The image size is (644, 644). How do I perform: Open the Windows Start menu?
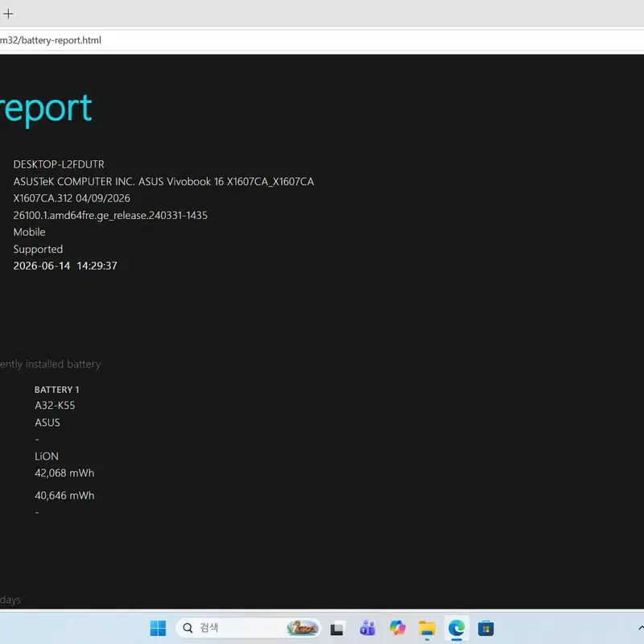[158, 628]
